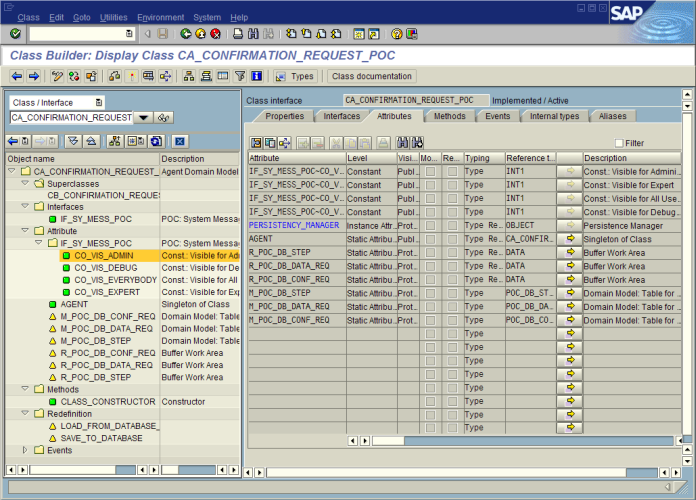Open the Class menu
The image size is (696, 500).
click(x=28, y=17)
